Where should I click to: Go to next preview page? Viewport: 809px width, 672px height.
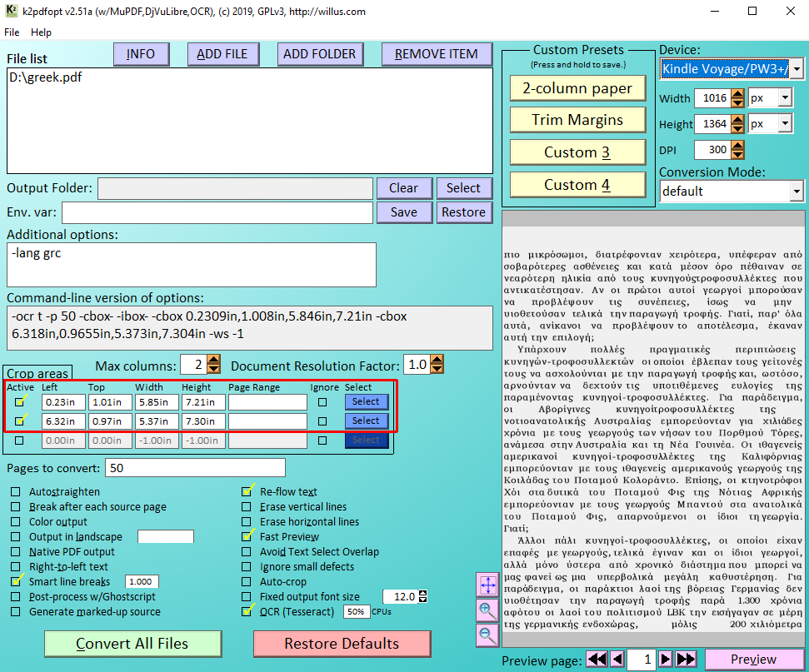tap(666, 660)
